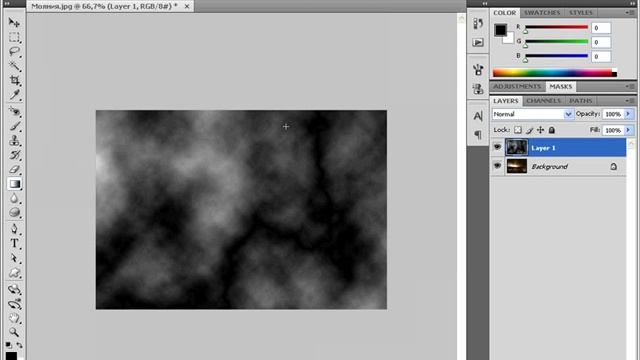Click the foreground color swatch in Color panel
The height and width of the screenshot is (360, 640).
tap(500, 30)
